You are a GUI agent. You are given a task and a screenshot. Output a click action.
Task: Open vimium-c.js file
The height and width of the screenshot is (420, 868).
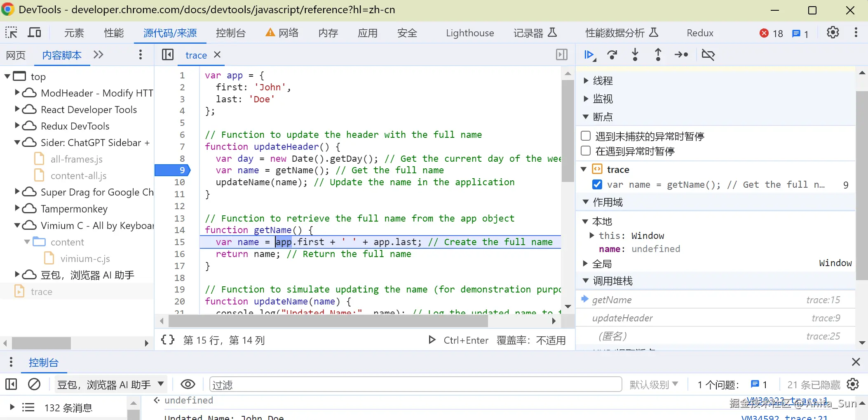tap(85, 258)
